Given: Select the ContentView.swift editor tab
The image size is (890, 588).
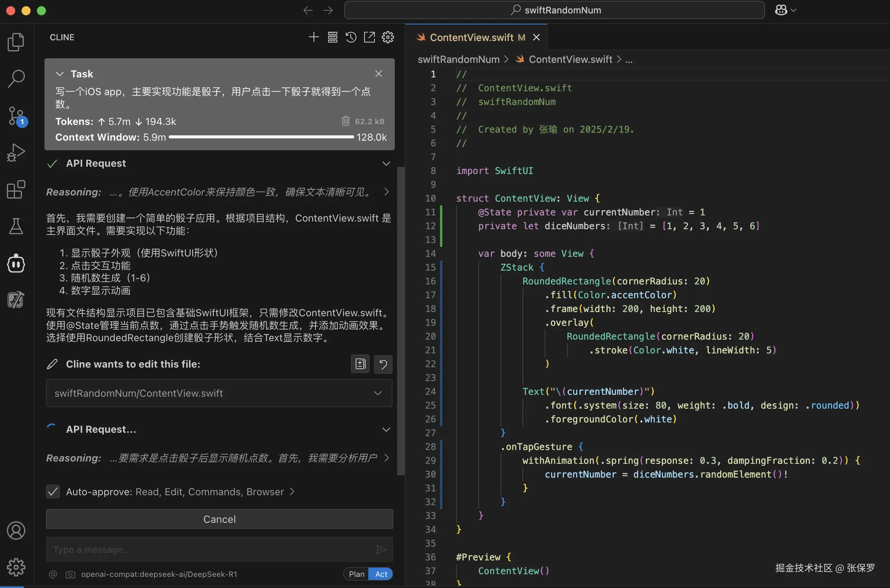Looking at the screenshot, I should coord(471,37).
